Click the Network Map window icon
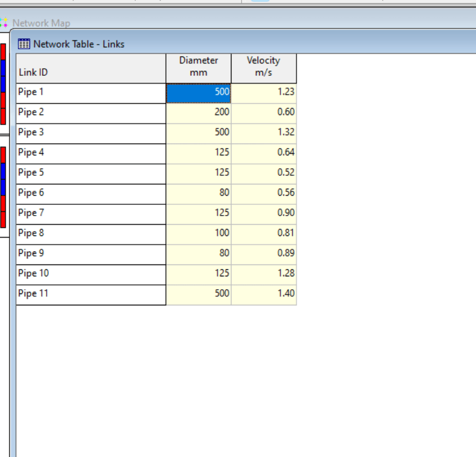The width and height of the screenshot is (476, 457). pyautogui.click(x=4, y=23)
